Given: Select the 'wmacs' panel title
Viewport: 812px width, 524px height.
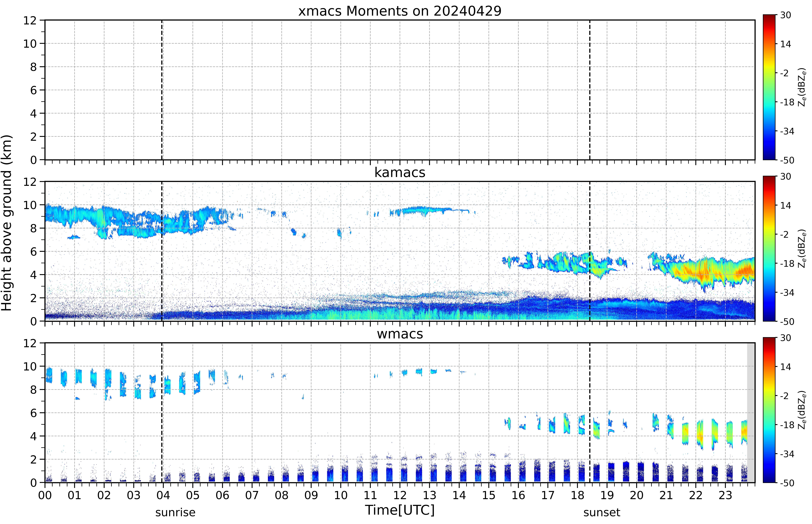Looking at the screenshot, I should (400, 334).
